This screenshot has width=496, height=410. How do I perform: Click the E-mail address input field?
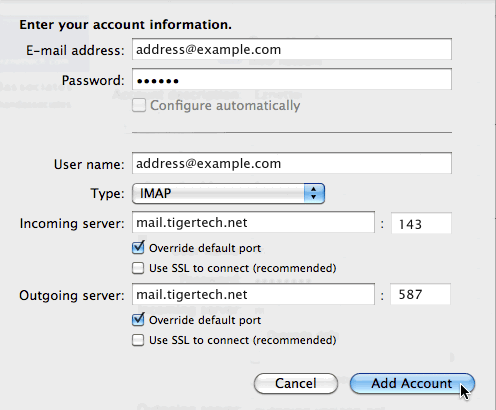pos(292,49)
